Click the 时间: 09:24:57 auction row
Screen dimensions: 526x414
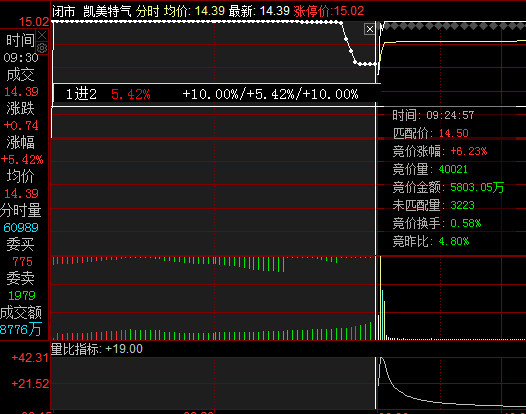click(433, 115)
